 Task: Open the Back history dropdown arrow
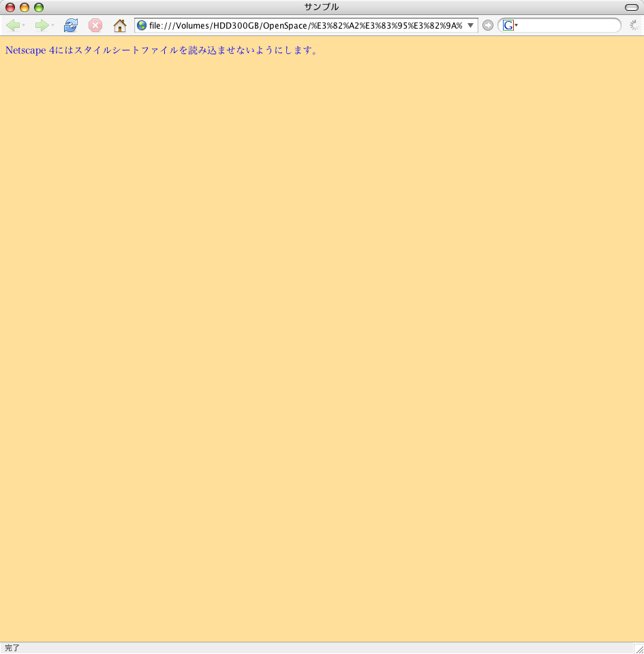24,25
